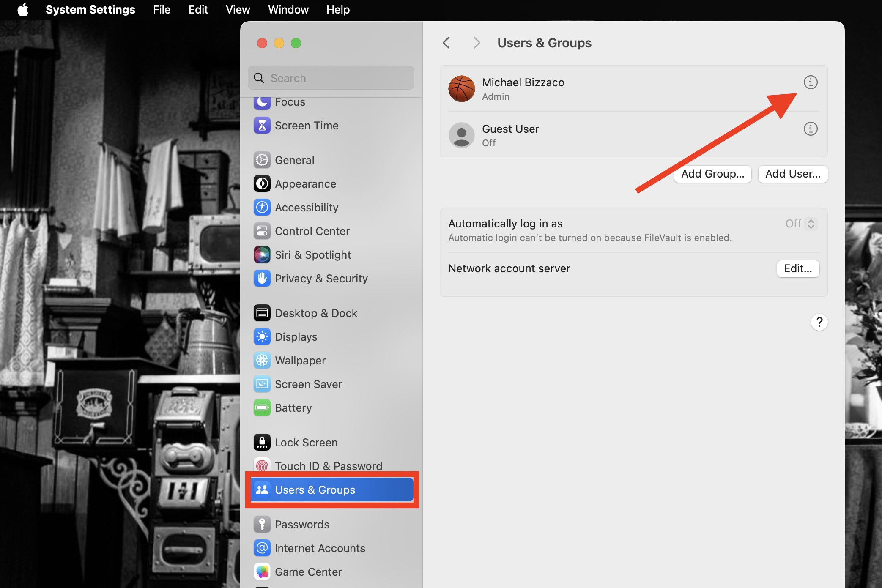
Task: Click the Search field in sidebar
Action: 331,78
